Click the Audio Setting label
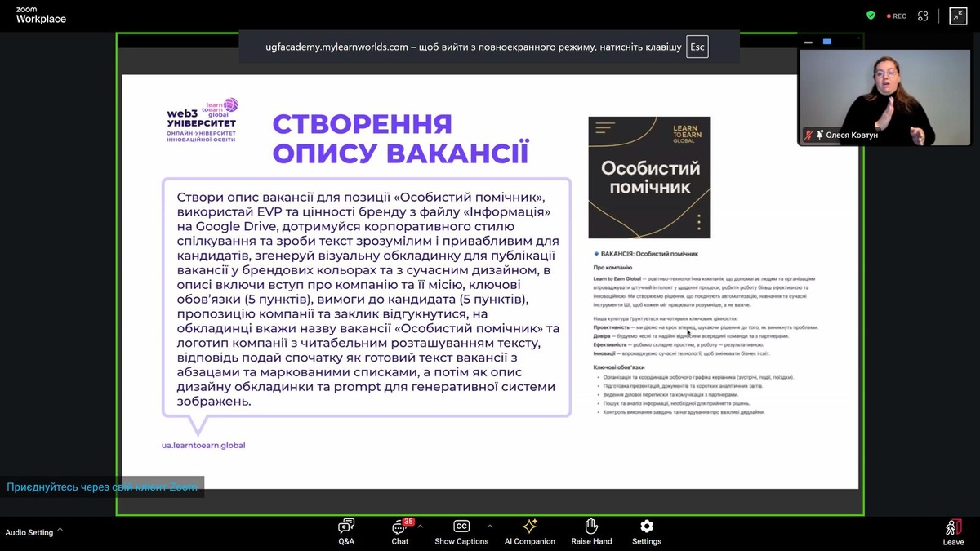The height and width of the screenshot is (551, 980). [29, 532]
